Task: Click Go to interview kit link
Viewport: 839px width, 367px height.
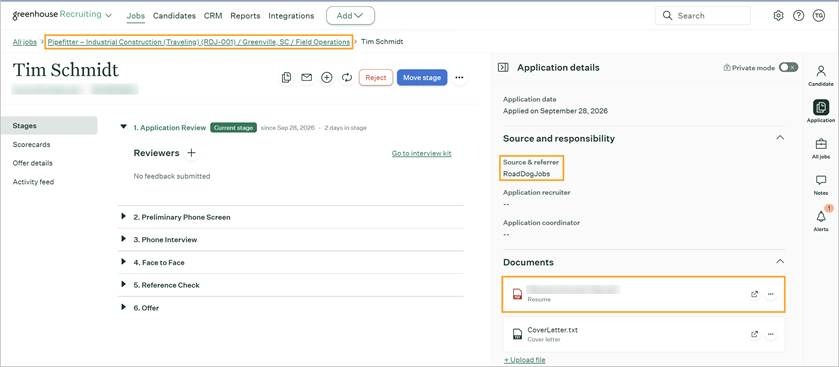Action: pos(422,154)
